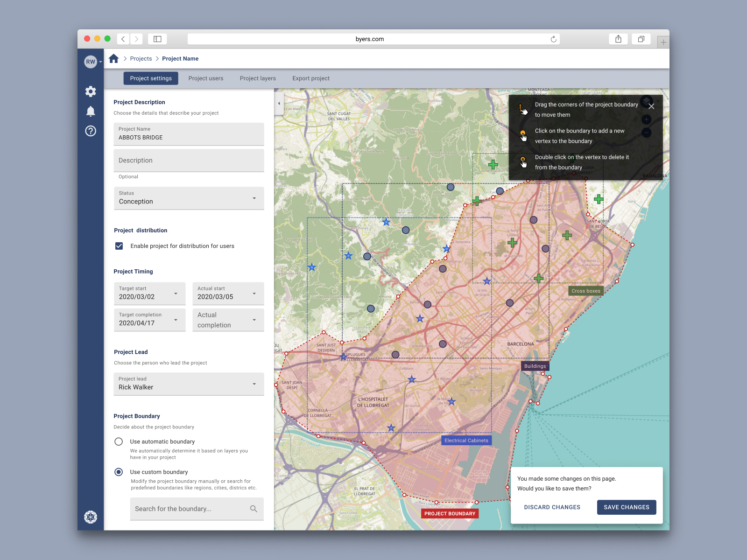Click Discard Changes button
The height and width of the screenshot is (560, 747).
pyautogui.click(x=552, y=507)
